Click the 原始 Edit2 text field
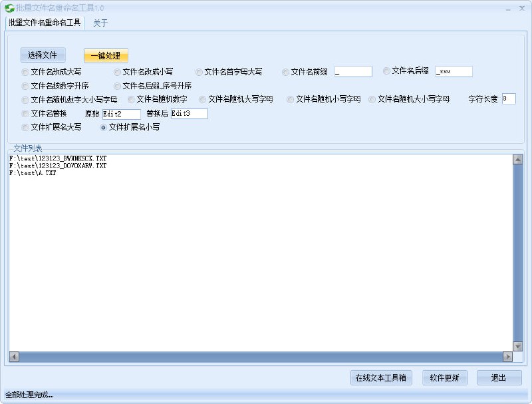 pos(120,113)
